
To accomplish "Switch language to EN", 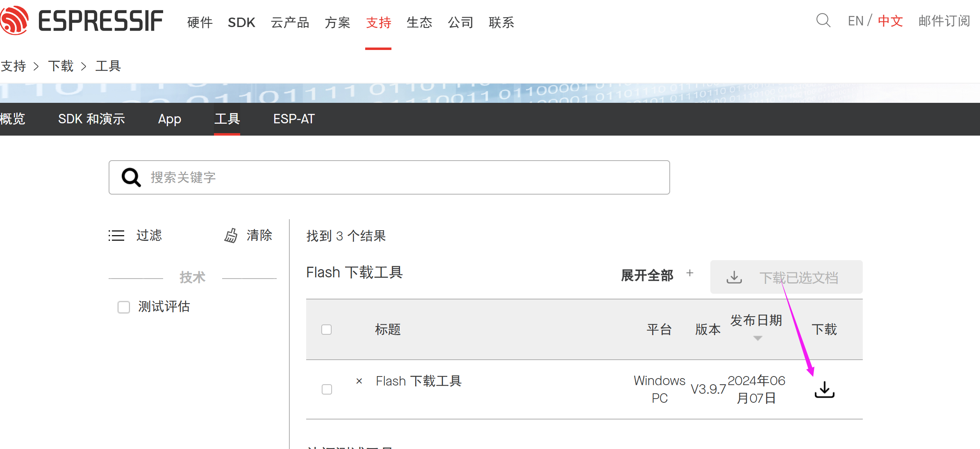I will (855, 21).
